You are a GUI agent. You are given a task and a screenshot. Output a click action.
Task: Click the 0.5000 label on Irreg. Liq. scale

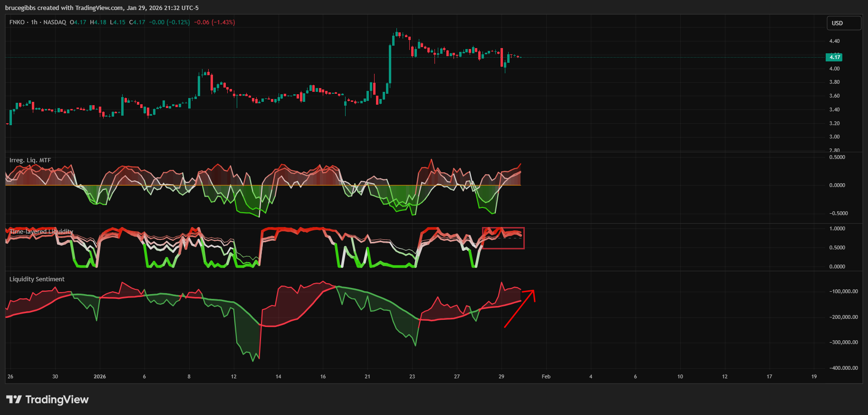(837, 157)
